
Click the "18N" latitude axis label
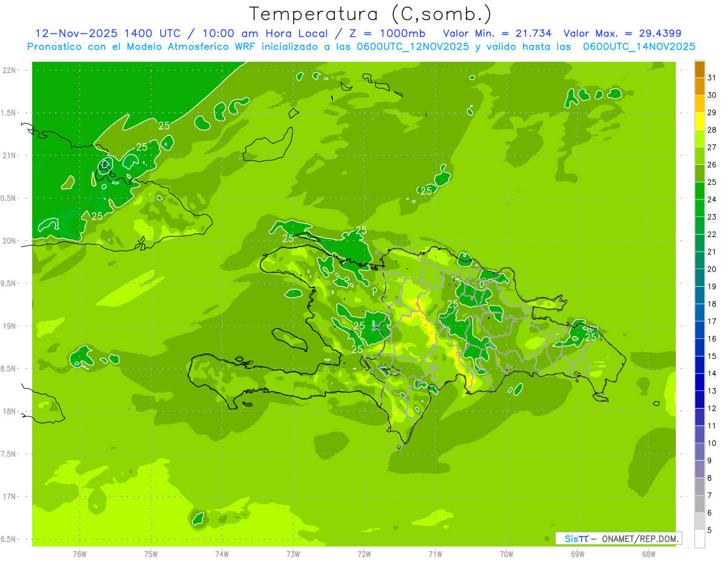tap(10, 412)
